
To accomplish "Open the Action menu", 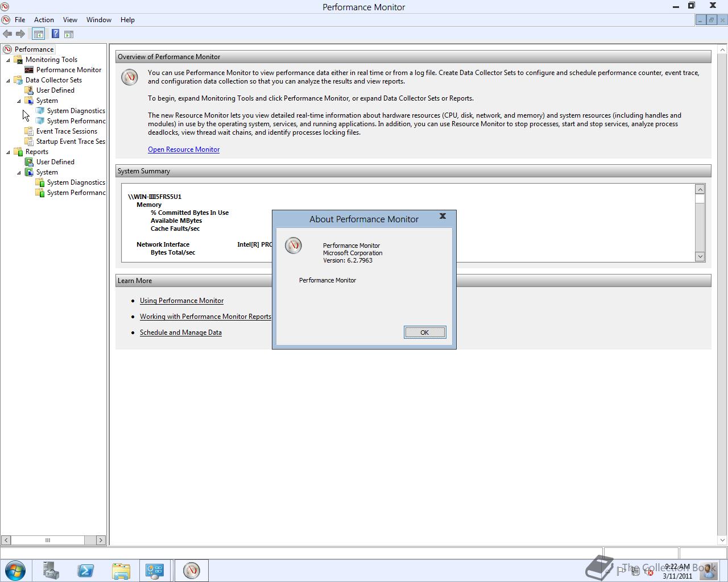I will pyautogui.click(x=44, y=20).
